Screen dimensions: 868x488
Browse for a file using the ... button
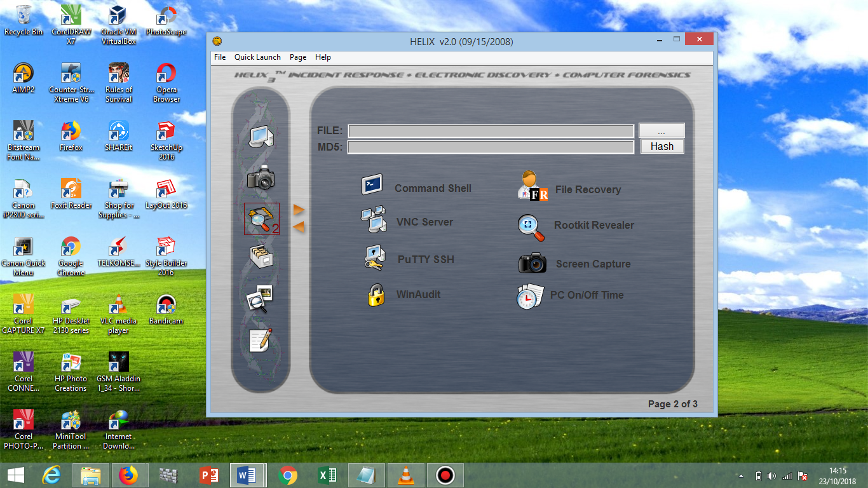click(x=661, y=131)
